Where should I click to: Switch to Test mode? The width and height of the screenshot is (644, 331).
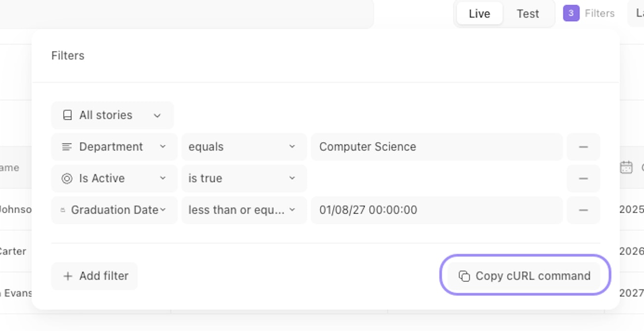pos(528,14)
